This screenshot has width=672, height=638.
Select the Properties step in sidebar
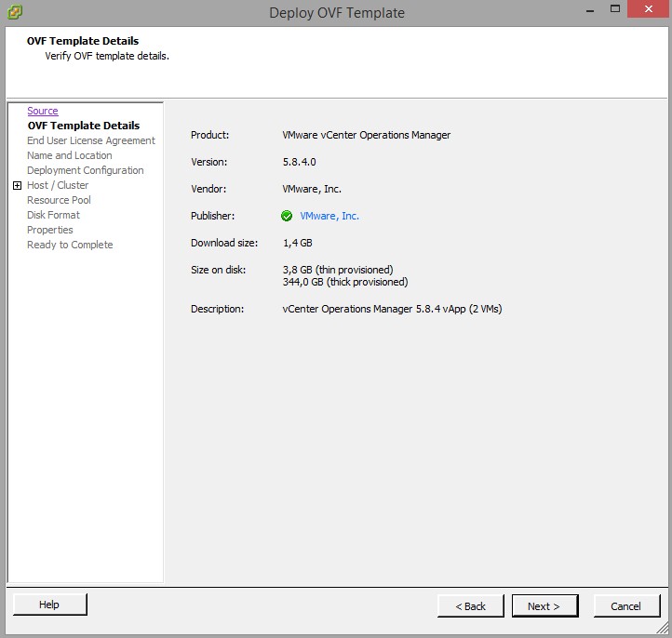(x=50, y=230)
